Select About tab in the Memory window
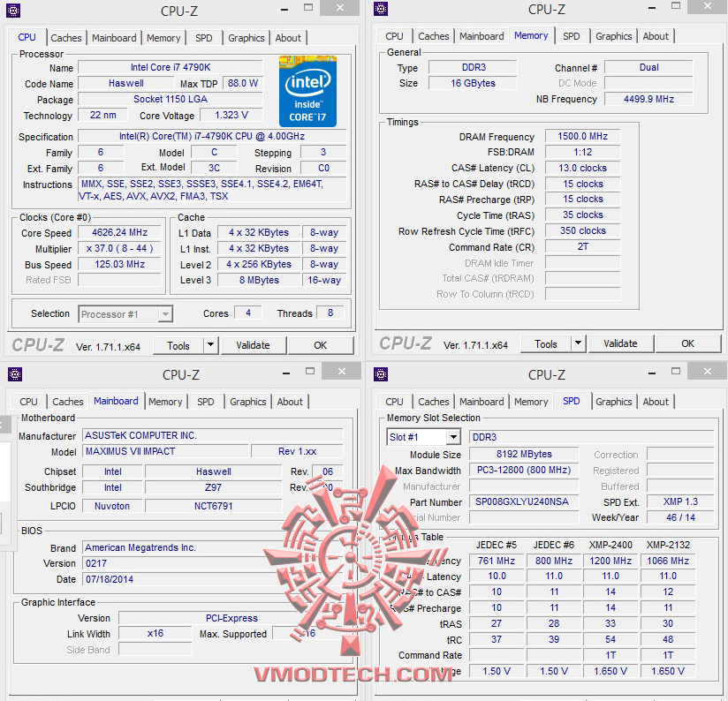The width and height of the screenshot is (728, 701). tap(656, 36)
